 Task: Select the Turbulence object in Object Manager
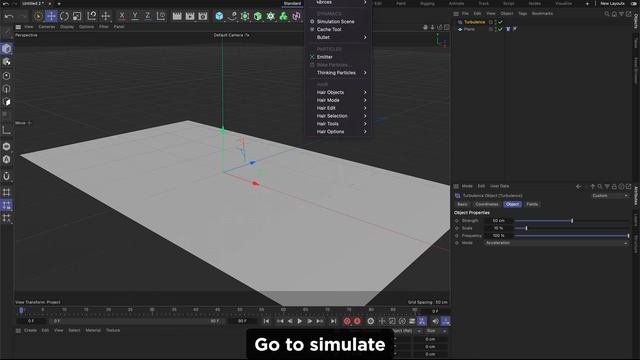pyautogui.click(x=474, y=22)
